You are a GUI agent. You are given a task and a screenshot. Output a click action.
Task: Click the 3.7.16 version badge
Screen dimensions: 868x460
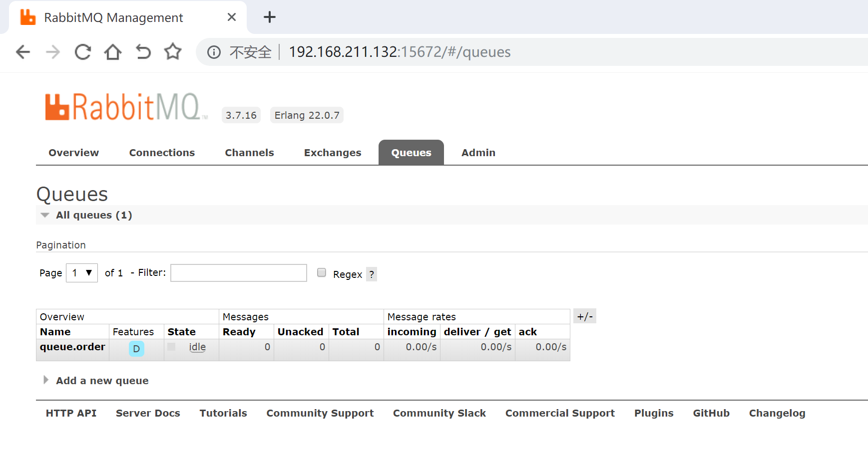241,115
